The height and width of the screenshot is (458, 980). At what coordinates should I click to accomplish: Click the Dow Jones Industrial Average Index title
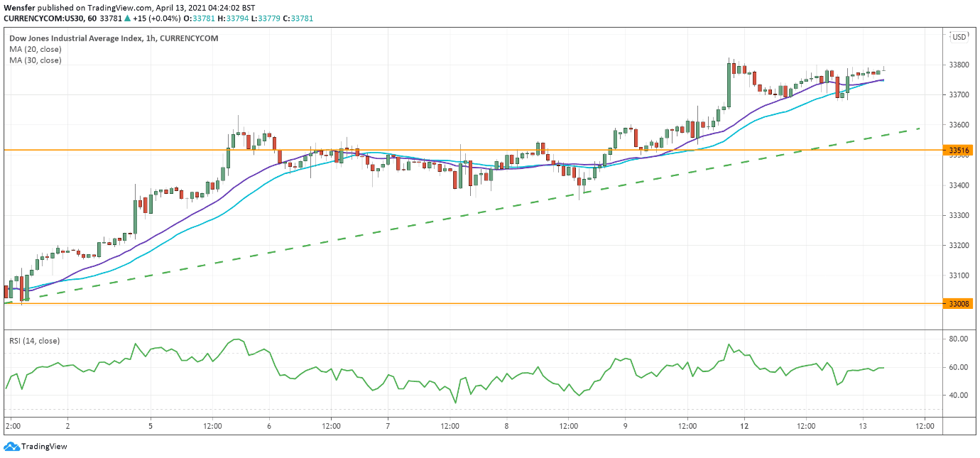pos(114,38)
